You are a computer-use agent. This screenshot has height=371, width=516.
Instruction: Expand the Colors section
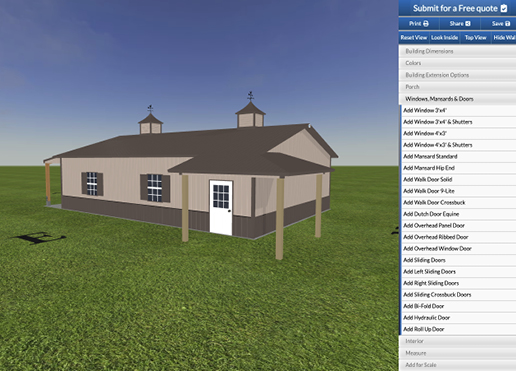pyautogui.click(x=457, y=63)
